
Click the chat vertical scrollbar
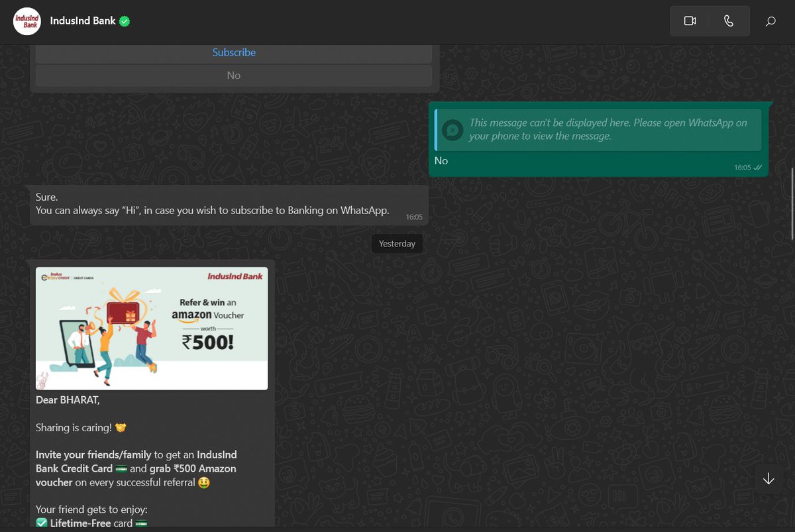coord(792,203)
